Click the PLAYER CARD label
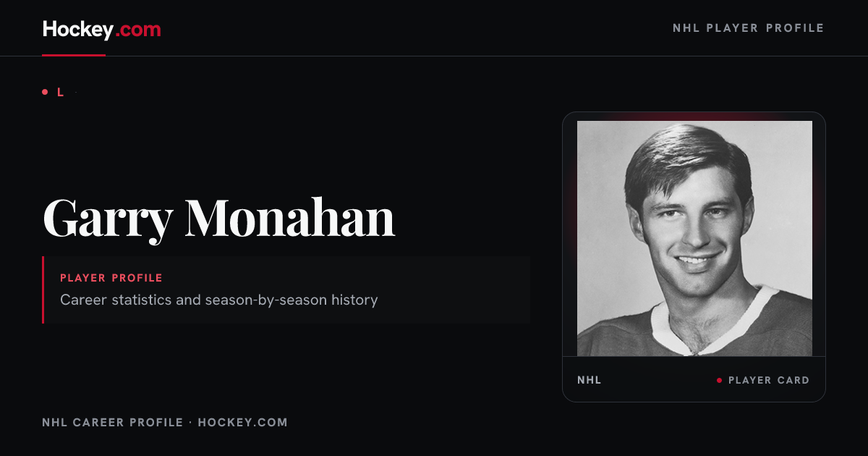 tap(769, 380)
